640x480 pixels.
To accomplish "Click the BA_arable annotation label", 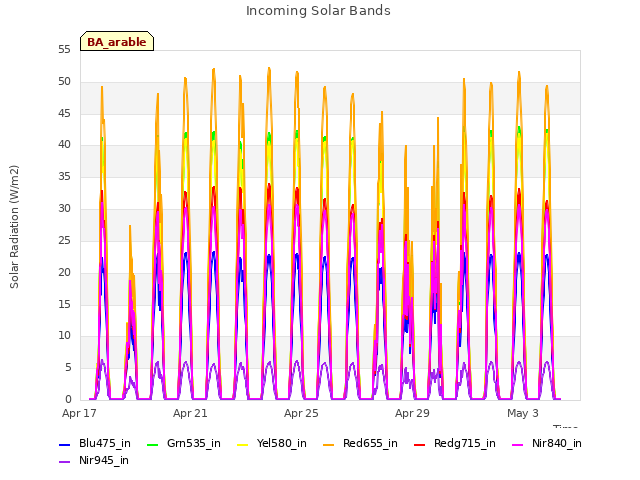I will tap(117, 42).
